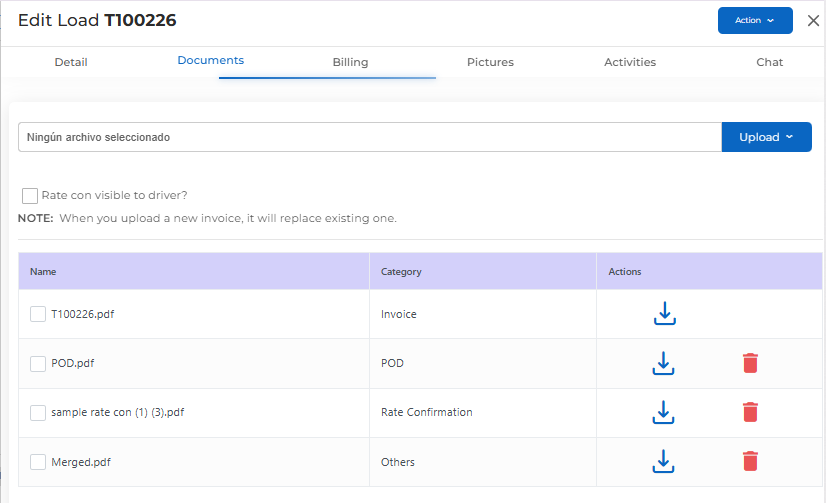Viewport: 826px width, 503px height.
Task: Delete the Merged.pdf document
Action: pyautogui.click(x=750, y=461)
